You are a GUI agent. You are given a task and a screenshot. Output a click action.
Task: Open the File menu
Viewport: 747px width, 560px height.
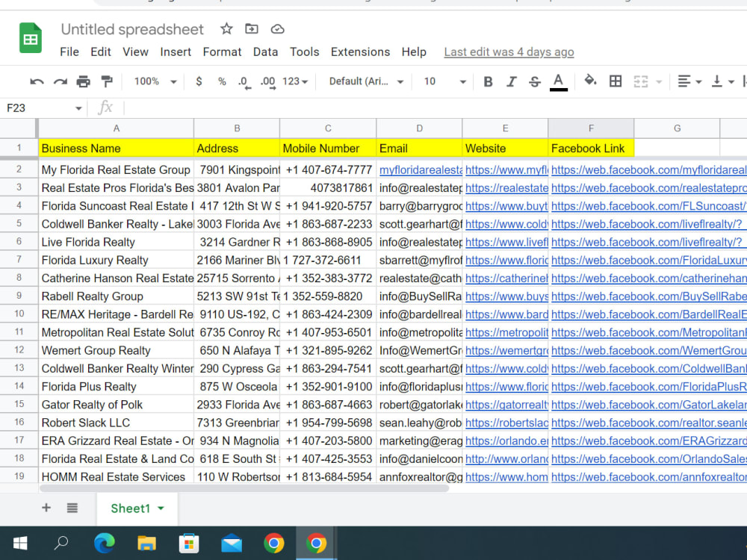[x=69, y=52]
